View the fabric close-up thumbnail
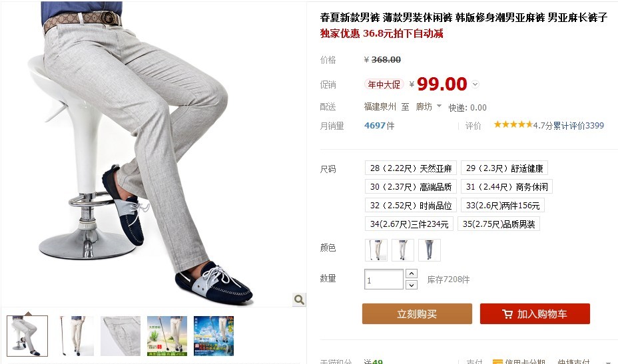This screenshot has height=364, width=618. tap(121, 335)
